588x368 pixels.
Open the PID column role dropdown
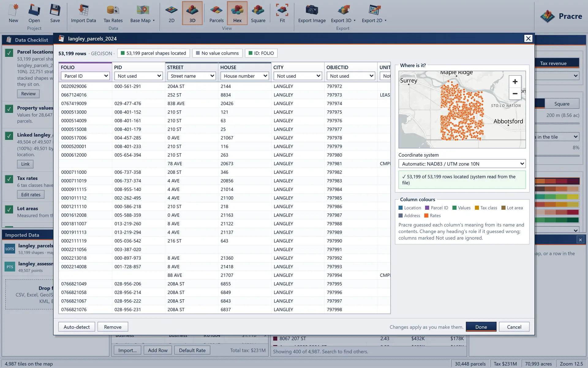click(138, 76)
